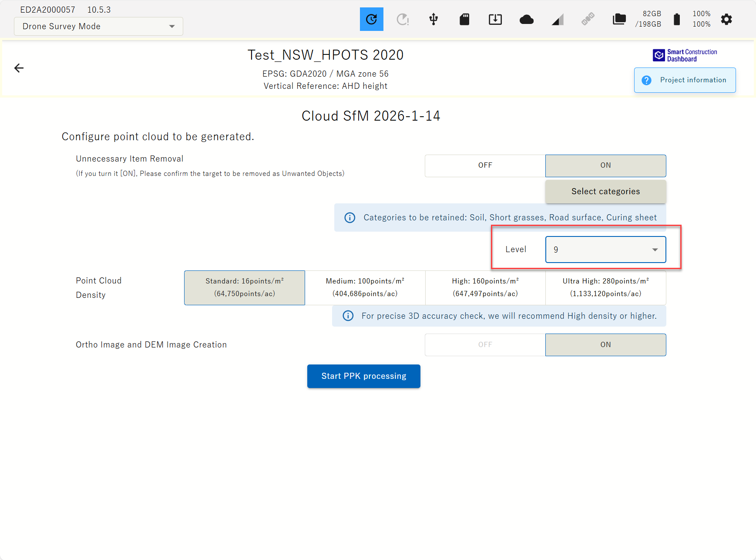The width and height of the screenshot is (756, 560).
Task: Click the Smart Construction Dashboard logo
Action: [x=685, y=55]
